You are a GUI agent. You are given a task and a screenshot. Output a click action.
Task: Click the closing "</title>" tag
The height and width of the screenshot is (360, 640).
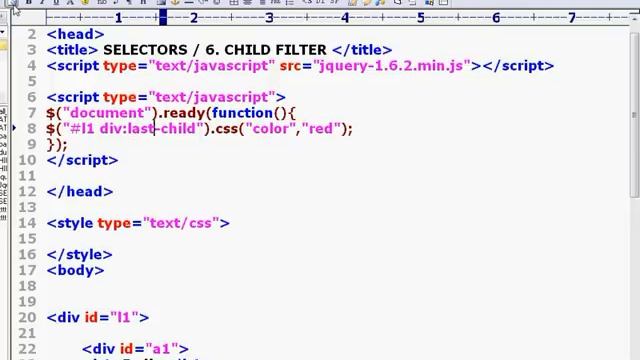pos(362,50)
